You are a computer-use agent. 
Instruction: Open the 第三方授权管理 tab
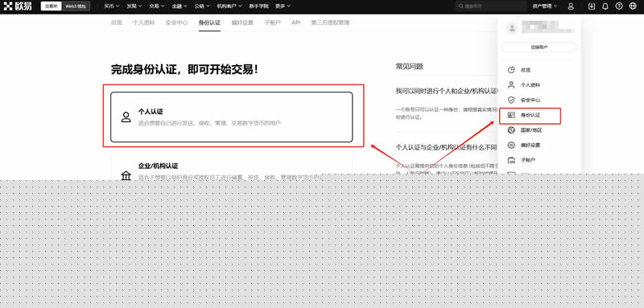(x=330, y=23)
